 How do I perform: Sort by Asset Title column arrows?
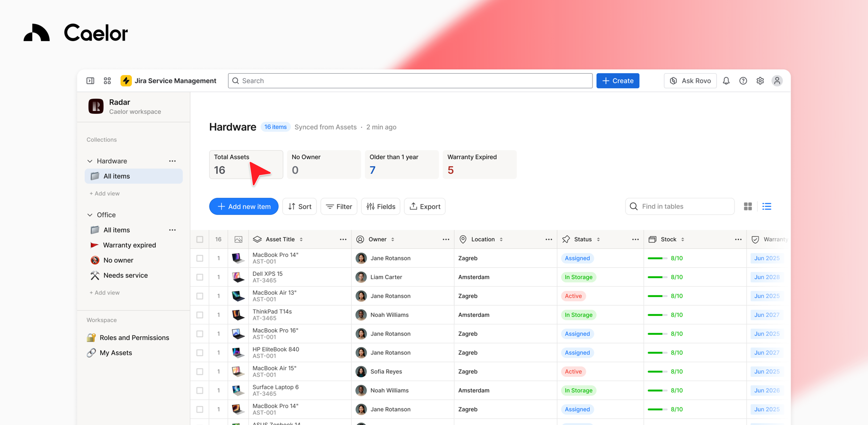(x=301, y=239)
